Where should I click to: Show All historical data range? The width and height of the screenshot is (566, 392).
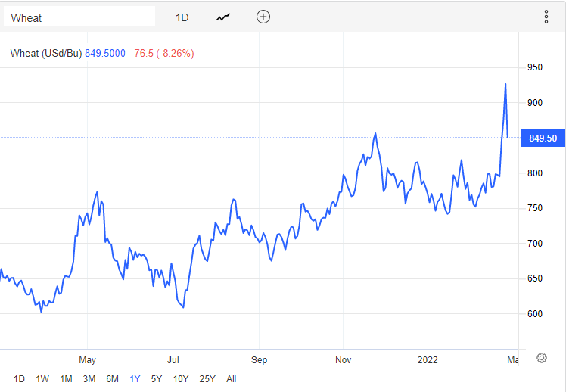tap(231, 379)
